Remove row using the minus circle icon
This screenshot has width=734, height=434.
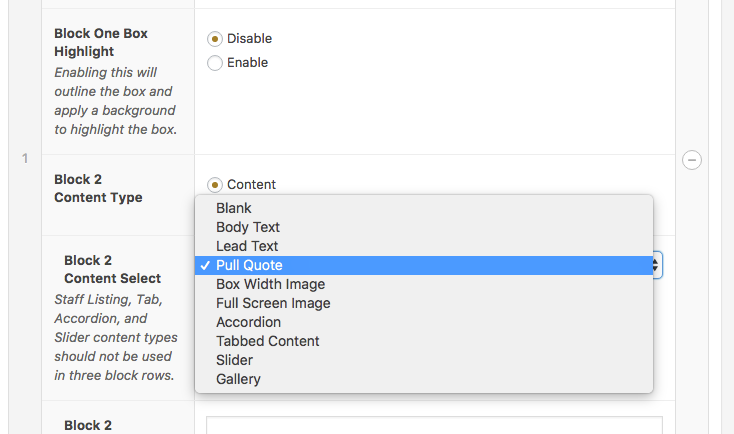pyautogui.click(x=691, y=160)
